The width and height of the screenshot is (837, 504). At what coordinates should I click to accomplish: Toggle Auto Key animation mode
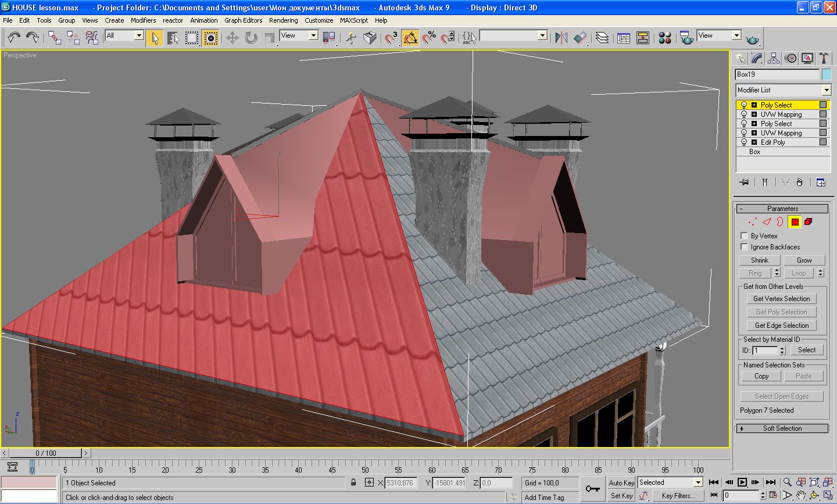[x=621, y=482]
